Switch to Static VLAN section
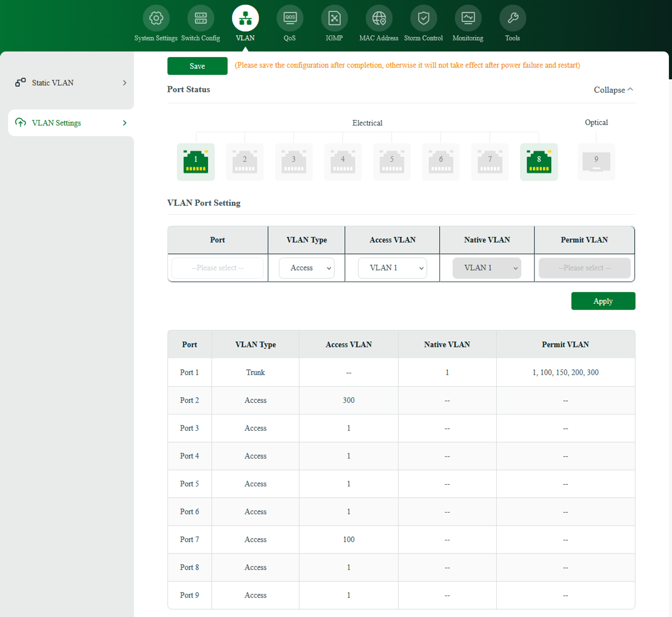672x617 pixels. [x=52, y=82]
